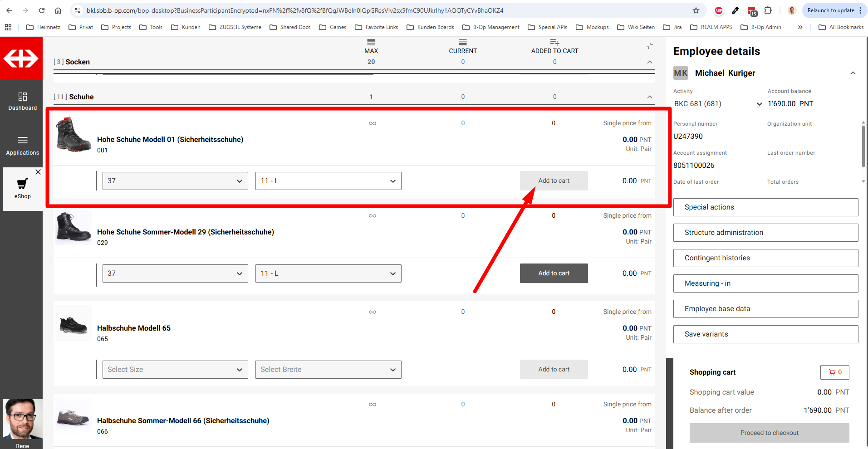This screenshot has height=449, width=868.
Task: Click the collapse view icon above list
Action: click(650, 46)
